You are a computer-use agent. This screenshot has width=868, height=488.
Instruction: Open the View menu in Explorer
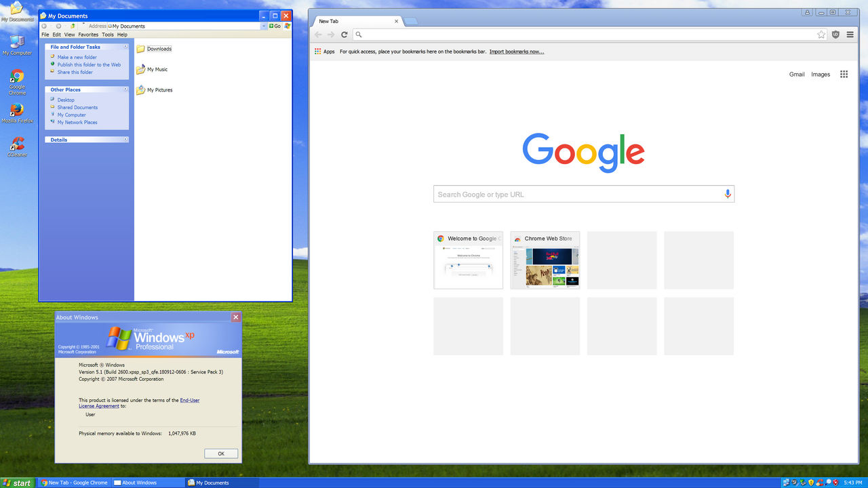(70, 35)
